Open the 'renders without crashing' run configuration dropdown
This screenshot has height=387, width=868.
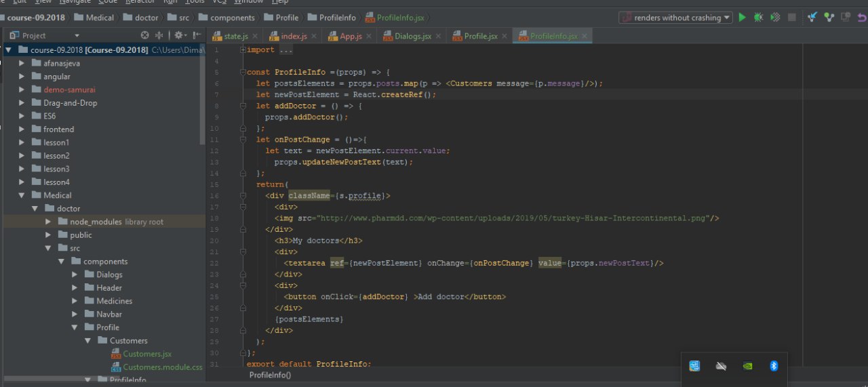[676, 18]
